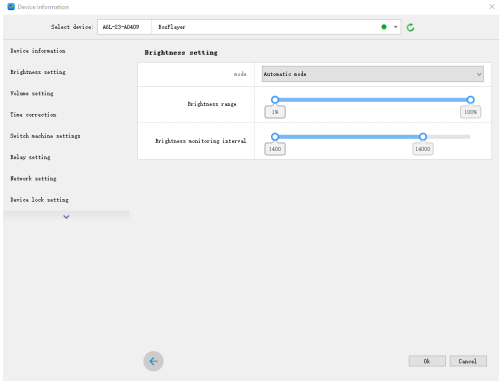Viewport: 504px width, 385px height.
Task: Open Device lock setting
Action: 39,200
